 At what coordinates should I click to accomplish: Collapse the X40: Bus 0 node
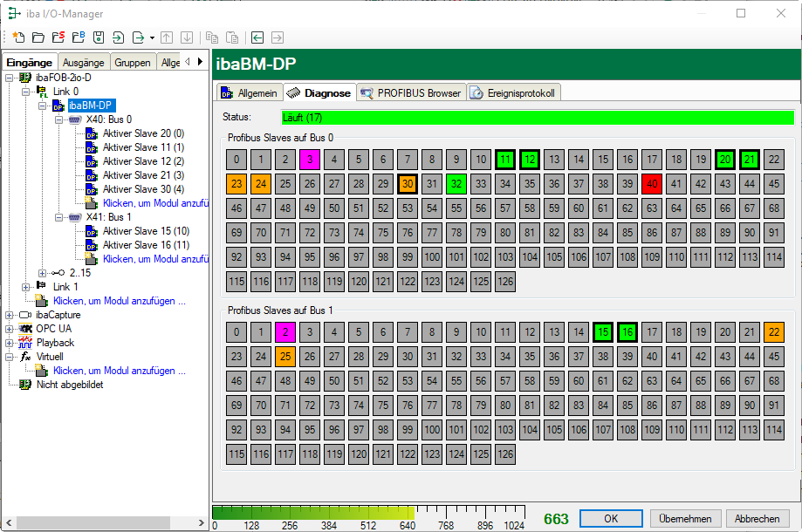[58, 119]
